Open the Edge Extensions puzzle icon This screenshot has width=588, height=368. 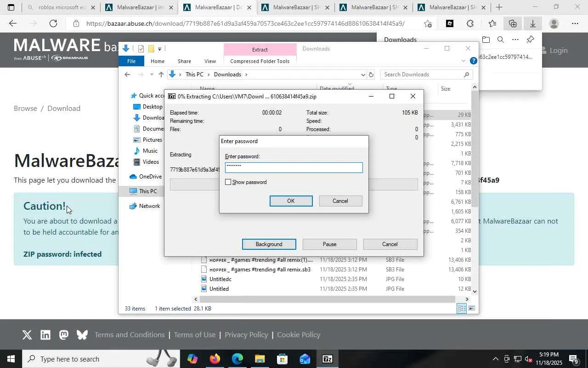(x=470, y=23)
